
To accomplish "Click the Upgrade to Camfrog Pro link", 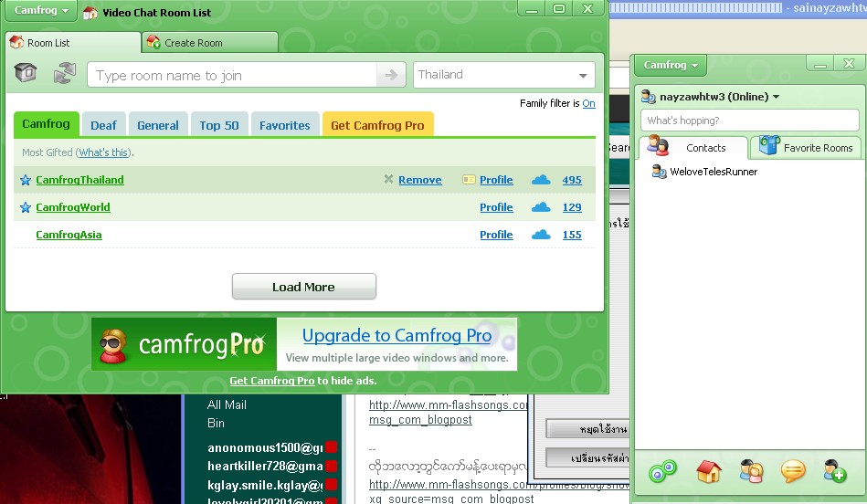I will 397,335.
